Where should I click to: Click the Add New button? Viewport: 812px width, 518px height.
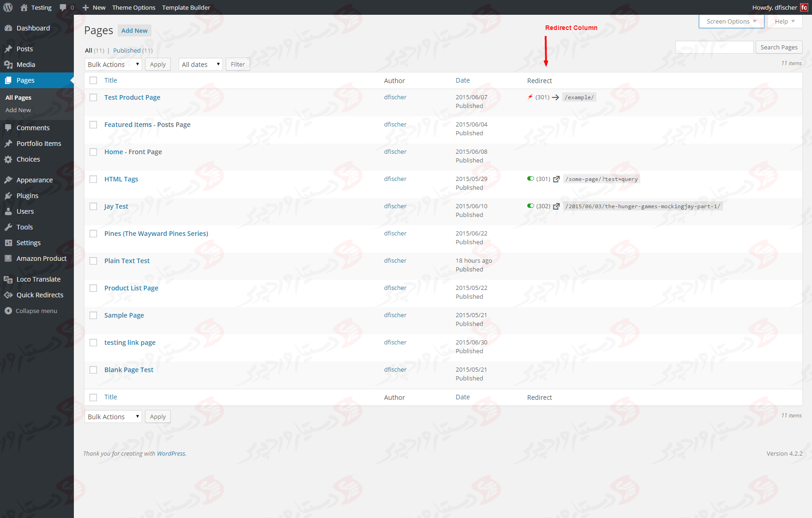tap(134, 30)
